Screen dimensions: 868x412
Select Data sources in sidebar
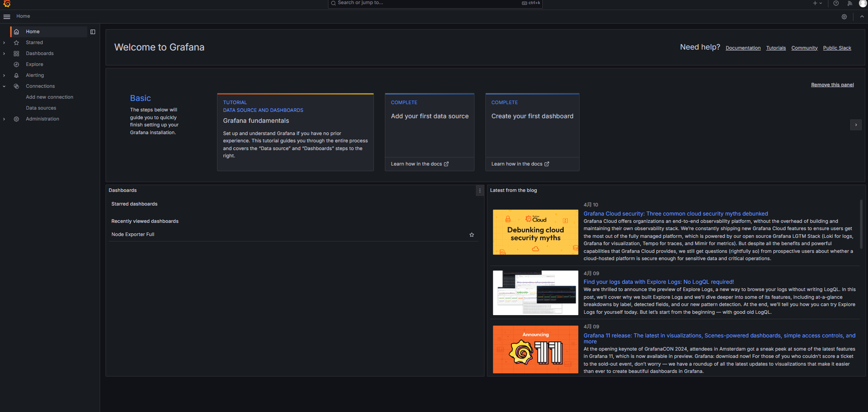point(41,108)
